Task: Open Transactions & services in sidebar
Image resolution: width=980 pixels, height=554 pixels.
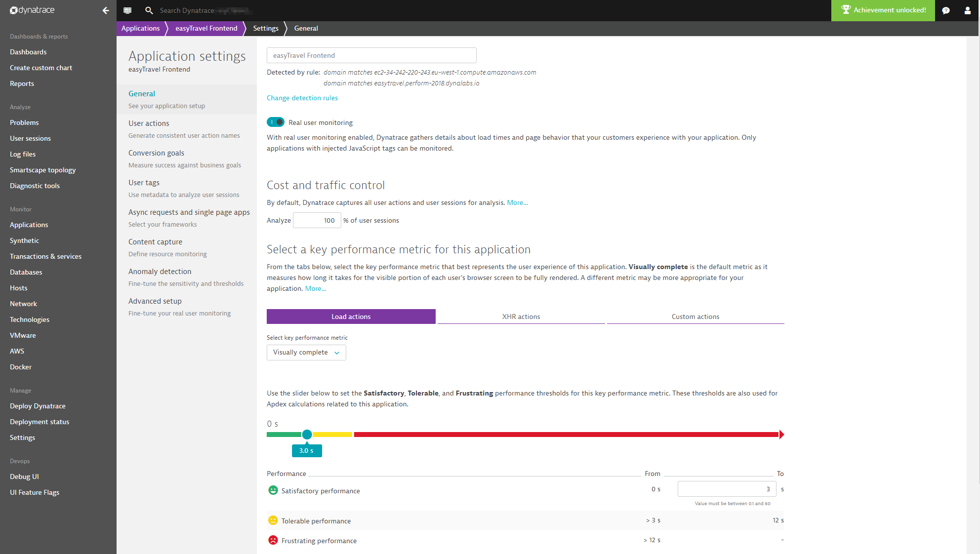Action: tap(45, 256)
